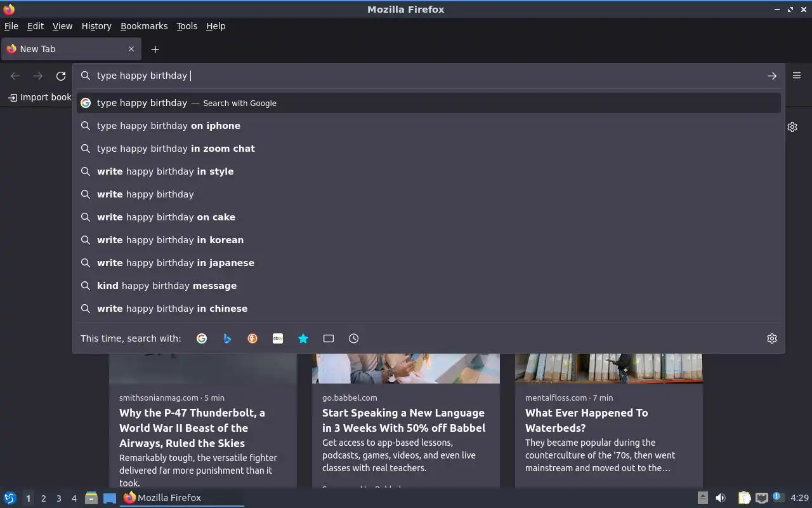The height and width of the screenshot is (508, 812).
Task: Open the History menu
Action: 96,26
